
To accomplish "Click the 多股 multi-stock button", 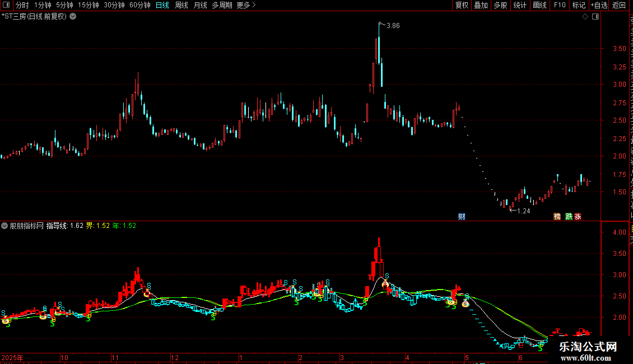I will click(x=500, y=5).
